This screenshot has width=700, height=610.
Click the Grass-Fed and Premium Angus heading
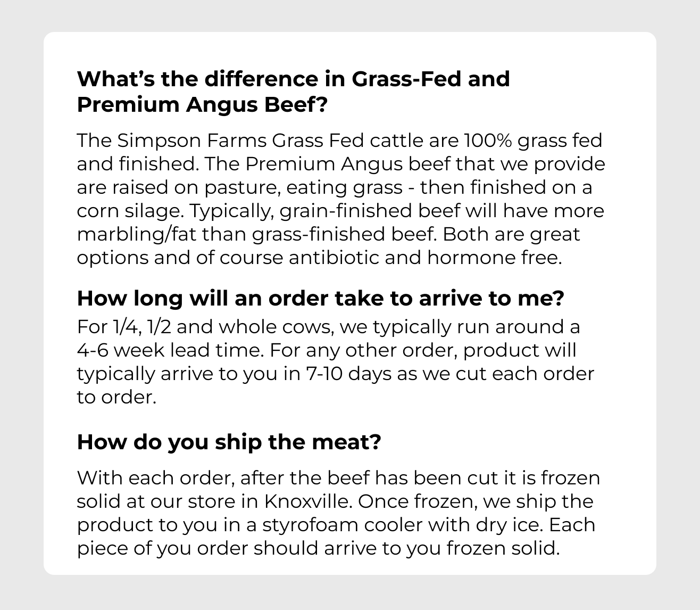click(x=294, y=92)
